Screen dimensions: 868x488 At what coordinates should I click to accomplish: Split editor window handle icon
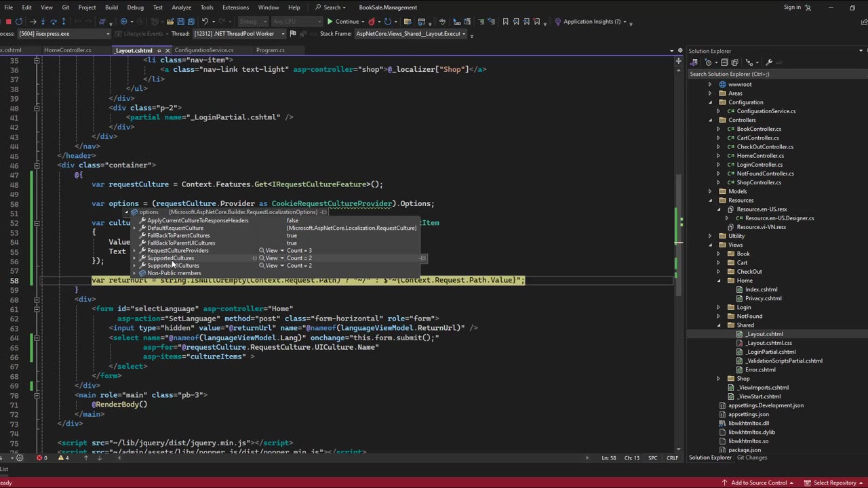679,61
